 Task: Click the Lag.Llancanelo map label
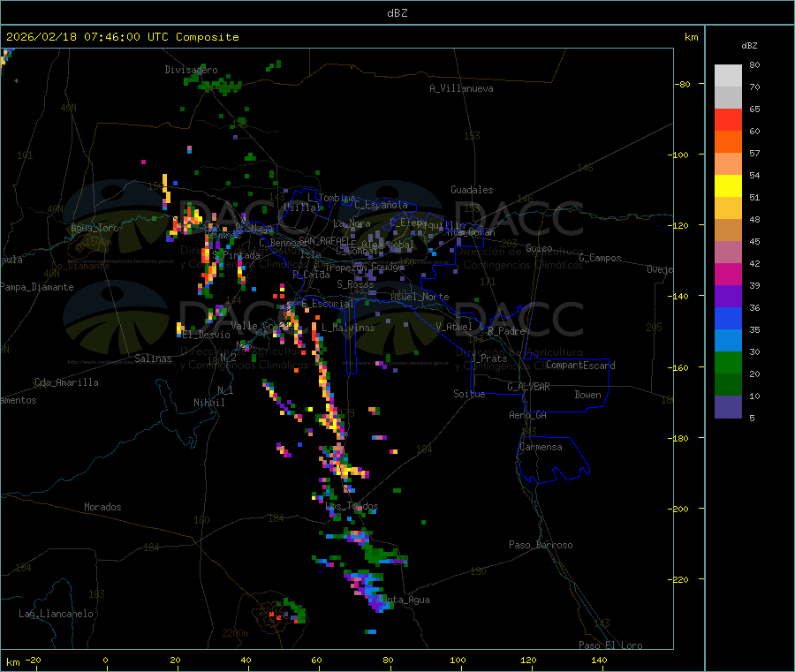57,614
